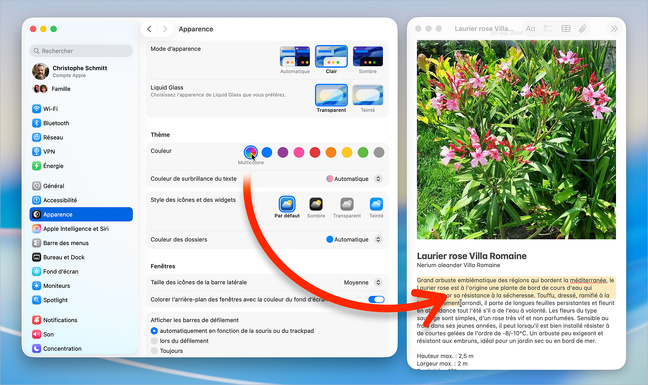The height and width of the screenshot is (385, 648).
Task: Show more Notes toolbar items
Action: pyautogui.click(x=614, y=29)
